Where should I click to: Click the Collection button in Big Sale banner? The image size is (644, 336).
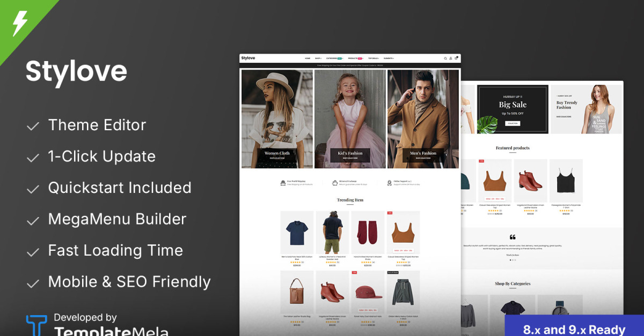[513, 123]
